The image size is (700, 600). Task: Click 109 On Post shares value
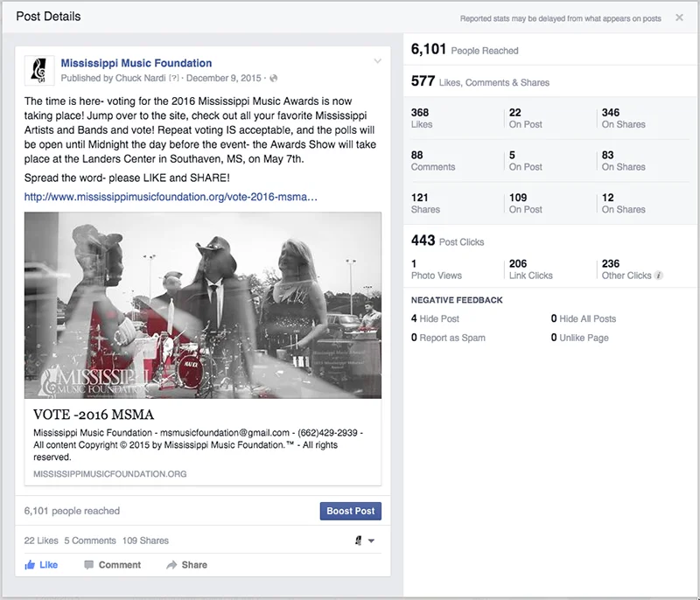(x=526, y=203)
